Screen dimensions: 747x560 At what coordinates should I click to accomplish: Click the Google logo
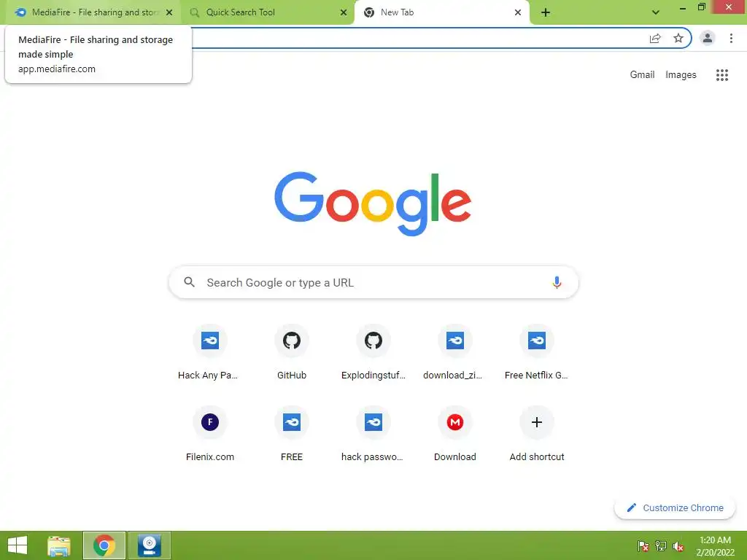pyautogui.click(x=373, y=204)
